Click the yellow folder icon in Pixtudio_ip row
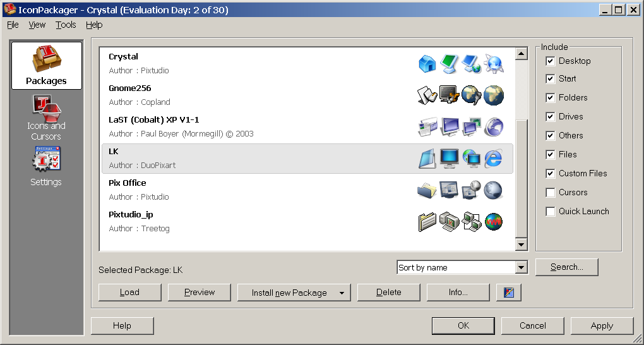The height and width of the screenshot is (345, 644). [x=427, y=222]
